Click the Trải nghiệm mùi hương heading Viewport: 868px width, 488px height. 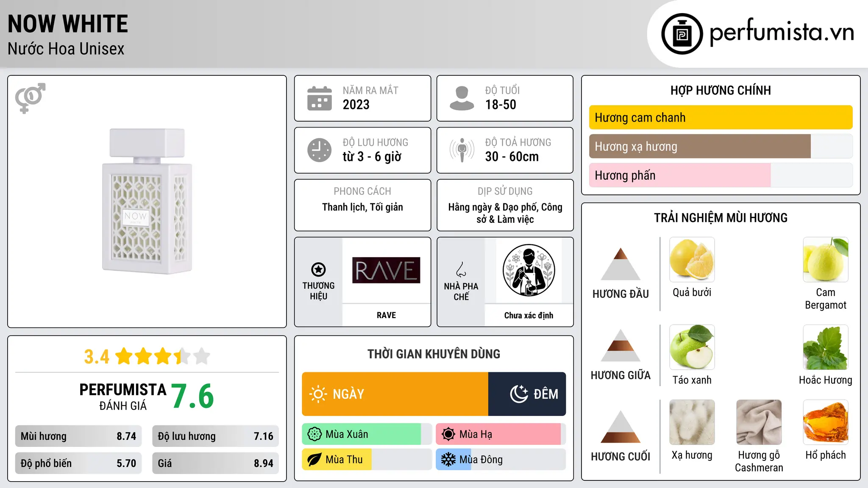[x=721, y=218]
